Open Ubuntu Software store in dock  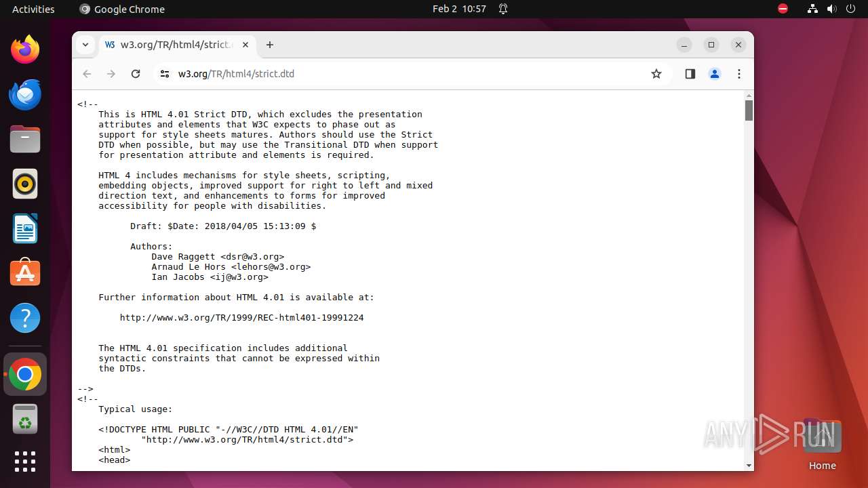click(x=25, y=273)
